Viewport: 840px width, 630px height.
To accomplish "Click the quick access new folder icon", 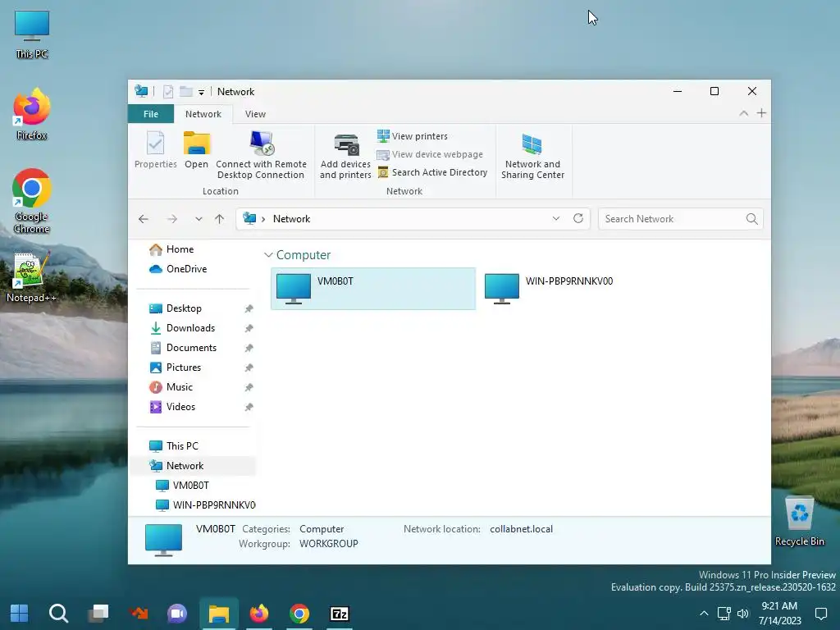I will tap(186, 92).
